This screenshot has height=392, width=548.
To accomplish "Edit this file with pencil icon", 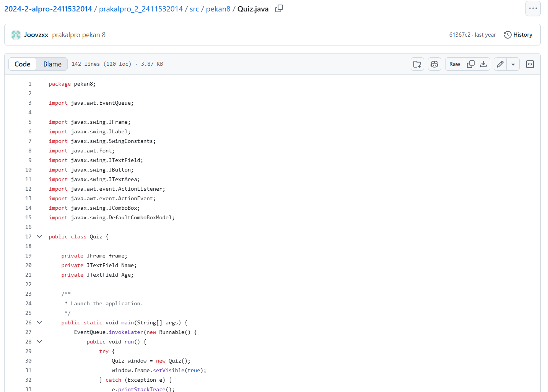I will tap(500, 64).
